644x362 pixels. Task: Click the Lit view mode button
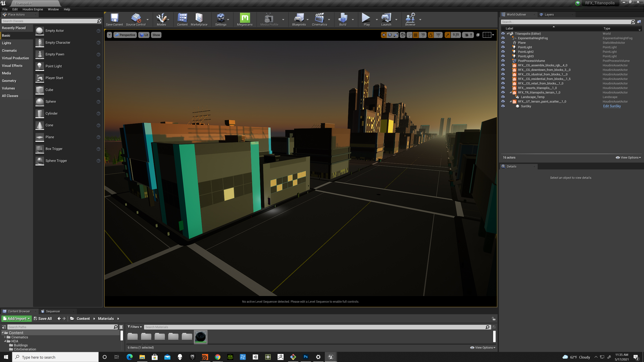coord(144,35)
